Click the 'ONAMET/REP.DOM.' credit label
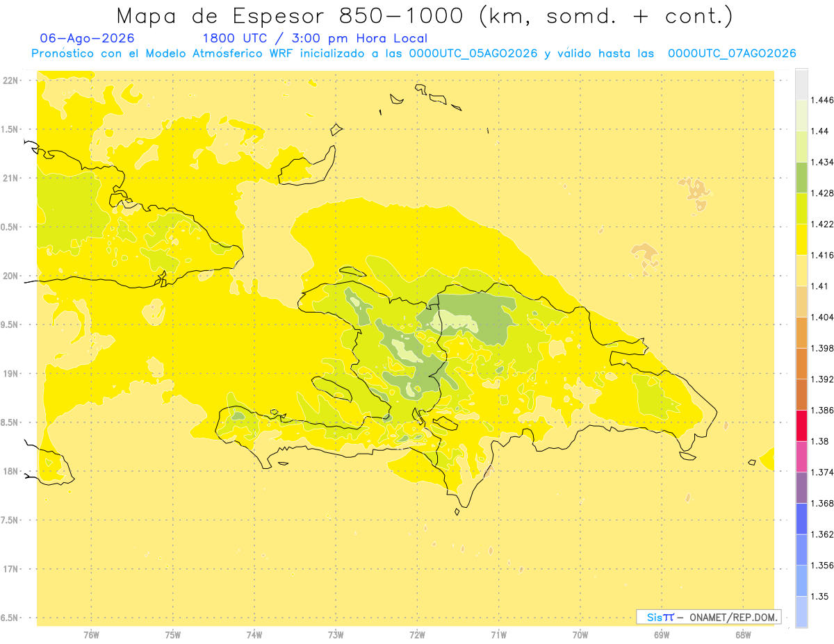Image resolution: width=834 pixels, height=644 pixels. tap(734, 617)
